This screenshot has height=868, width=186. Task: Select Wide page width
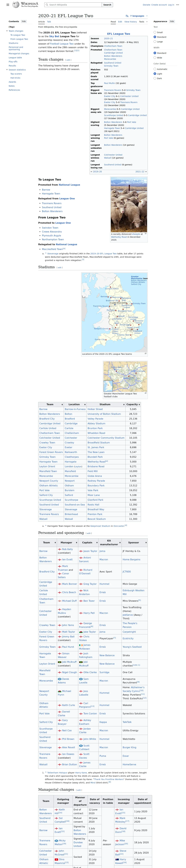point(155,58)
